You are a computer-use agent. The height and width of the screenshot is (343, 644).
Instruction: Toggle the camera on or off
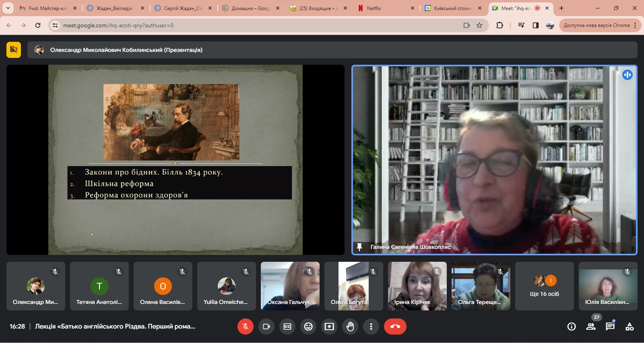pyautogui.click(x=266, y=327)
